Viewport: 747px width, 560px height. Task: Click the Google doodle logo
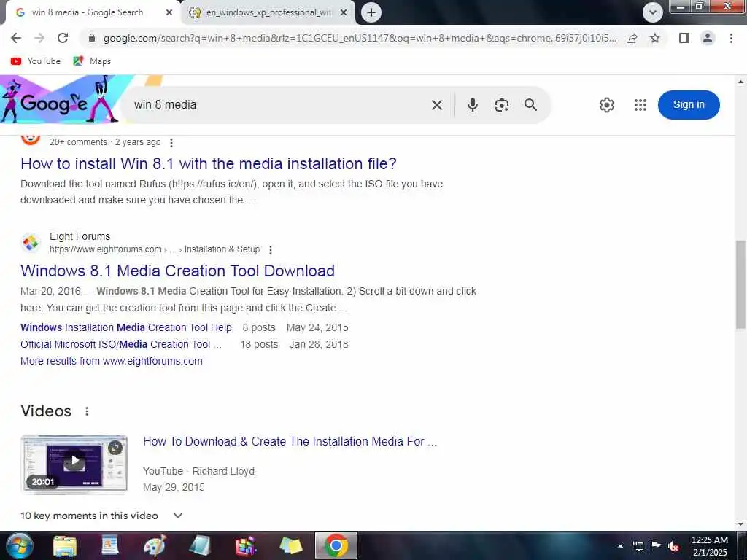pos(60,100)
